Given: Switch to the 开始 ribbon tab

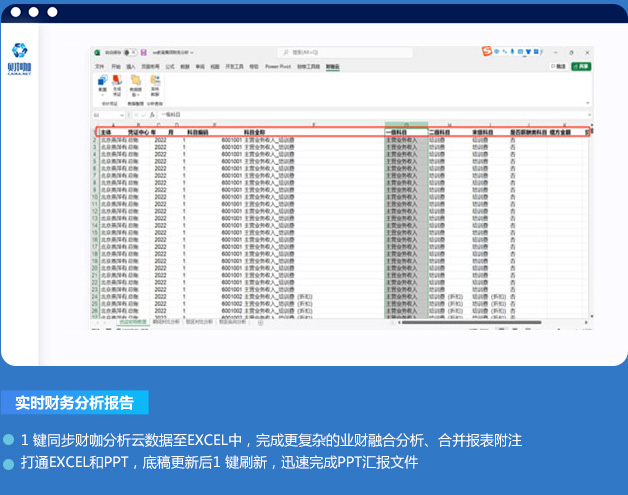Looking at the screenshot, I should (116, 66).
